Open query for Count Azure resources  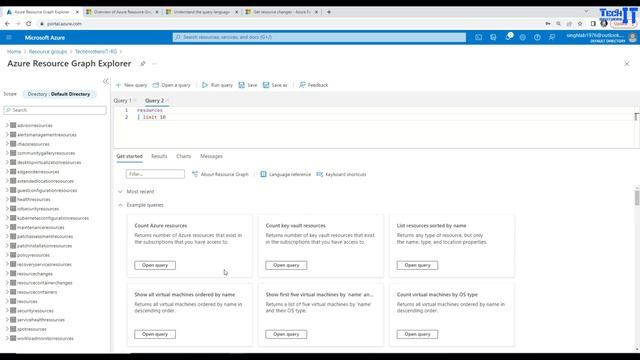tap(155, 265)
